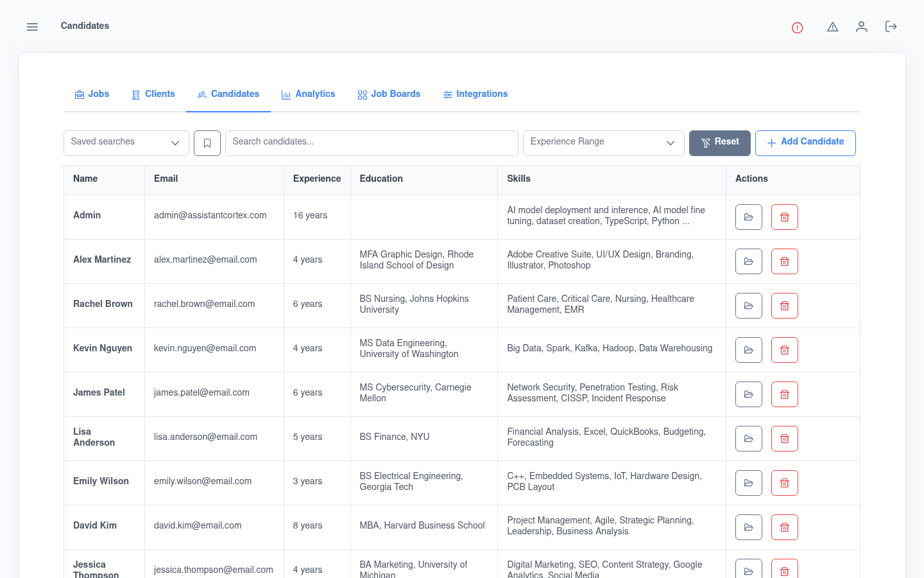Click the warning triangle icon
Image resolution: width=924 pixels, height=578 pixels.
[x=833, y=27]
